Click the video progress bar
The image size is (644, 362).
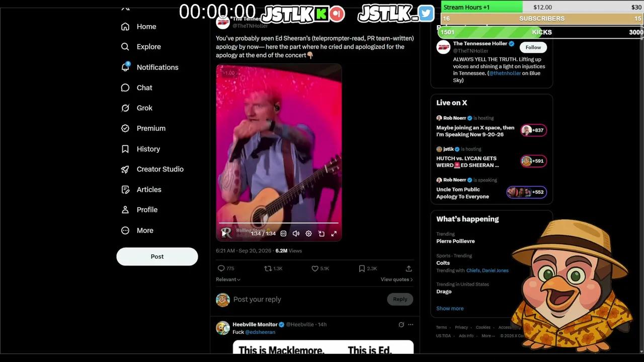click(x=279, y=223)
